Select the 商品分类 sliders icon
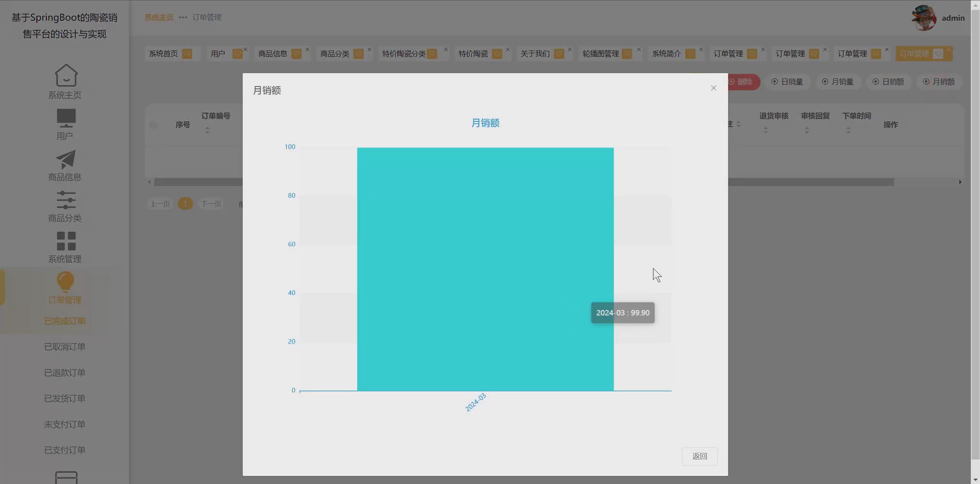 coord(66,200)
